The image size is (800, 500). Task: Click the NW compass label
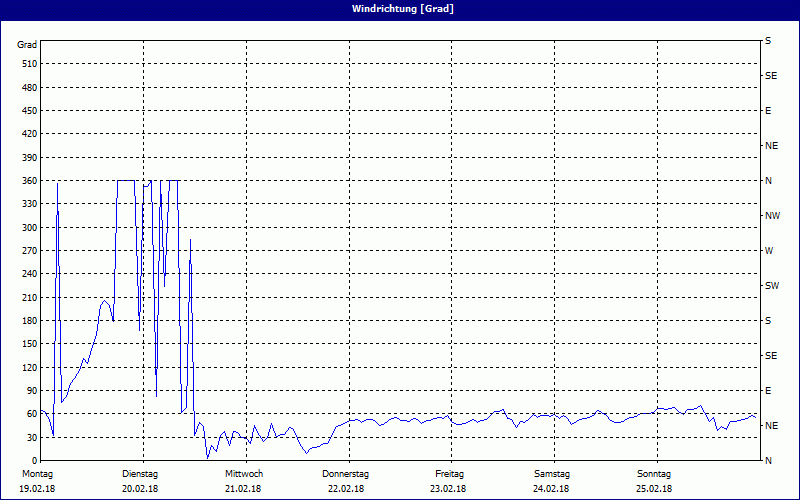click(x=772, y=216)
